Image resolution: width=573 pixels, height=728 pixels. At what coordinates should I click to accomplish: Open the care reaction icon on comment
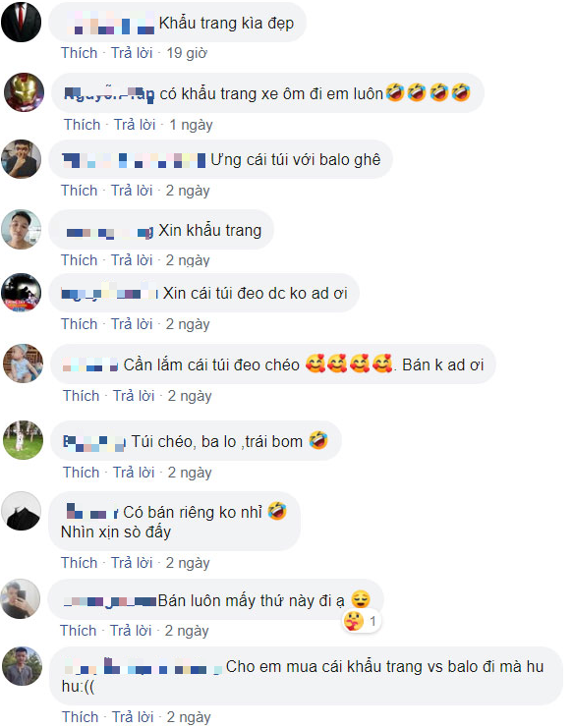click(354, 621)
